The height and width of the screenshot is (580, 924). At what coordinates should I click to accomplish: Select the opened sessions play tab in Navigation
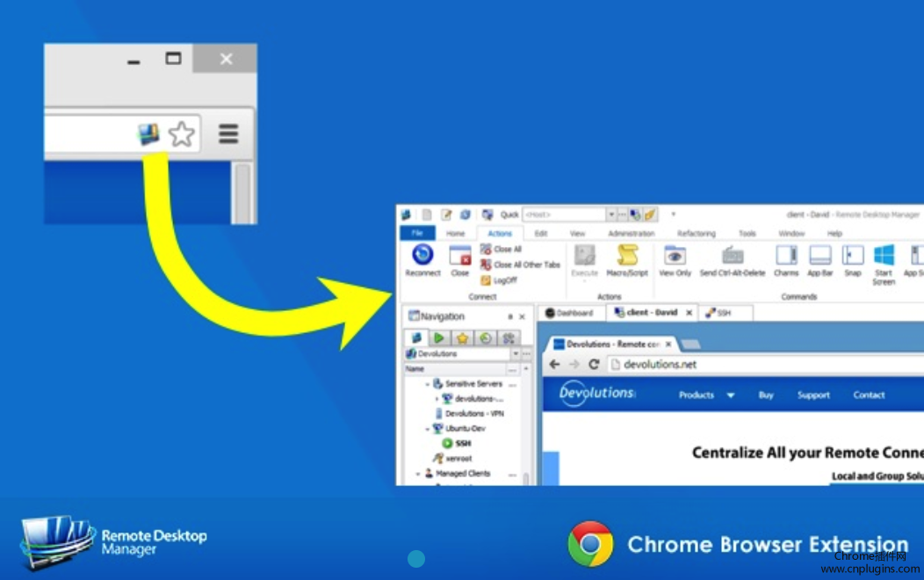(x=439, y=337)
